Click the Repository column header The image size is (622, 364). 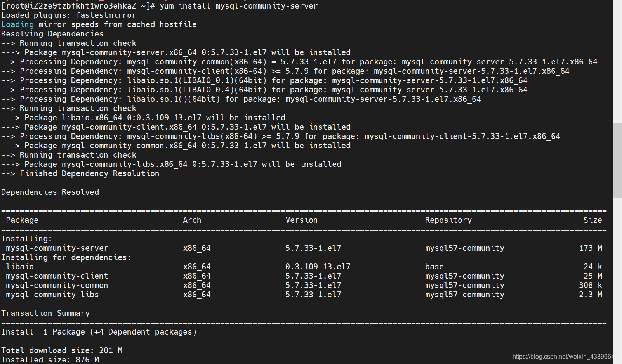click(x=448, y=220)
